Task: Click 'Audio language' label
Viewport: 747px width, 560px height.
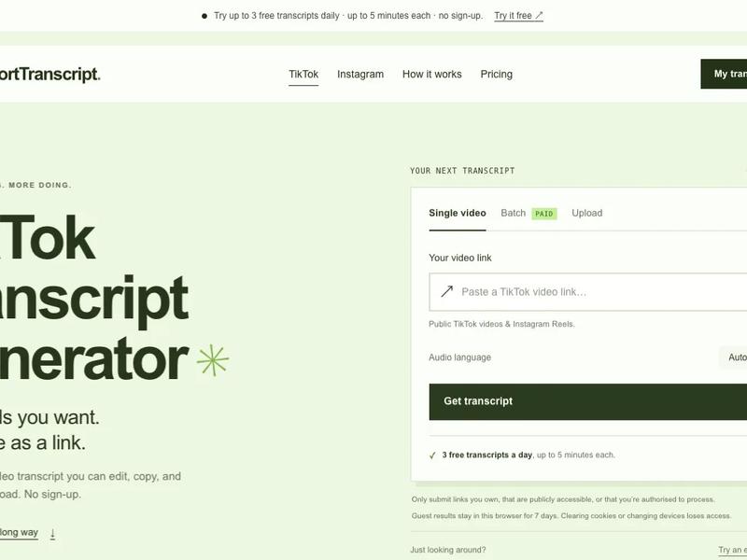Action: 459,357
